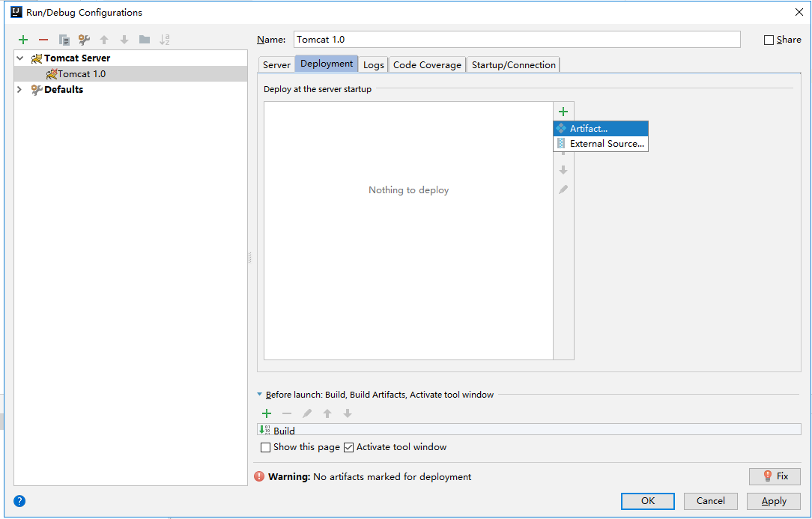Open help via question mark icon
812x519 pixels.
[19, 501]
